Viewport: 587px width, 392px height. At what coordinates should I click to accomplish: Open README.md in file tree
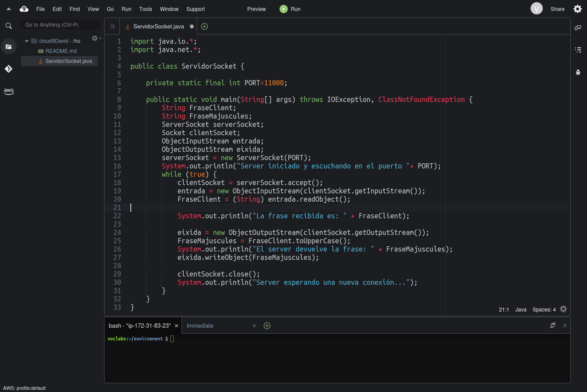pos(61,51)
